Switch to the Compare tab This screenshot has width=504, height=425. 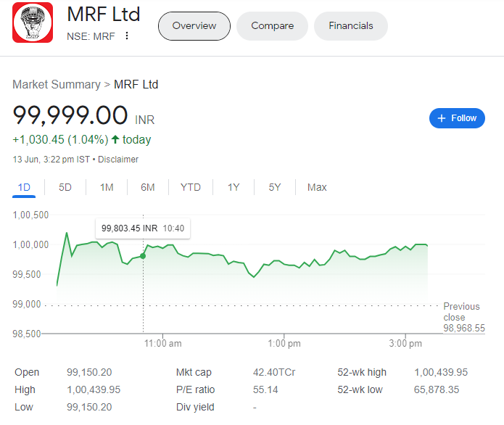tap(272, 26)
